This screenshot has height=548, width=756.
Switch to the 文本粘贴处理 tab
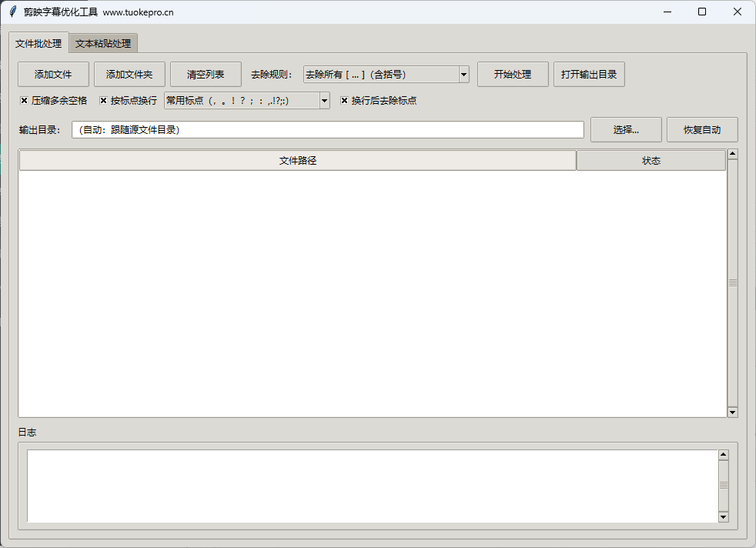(x=103, y=44)
